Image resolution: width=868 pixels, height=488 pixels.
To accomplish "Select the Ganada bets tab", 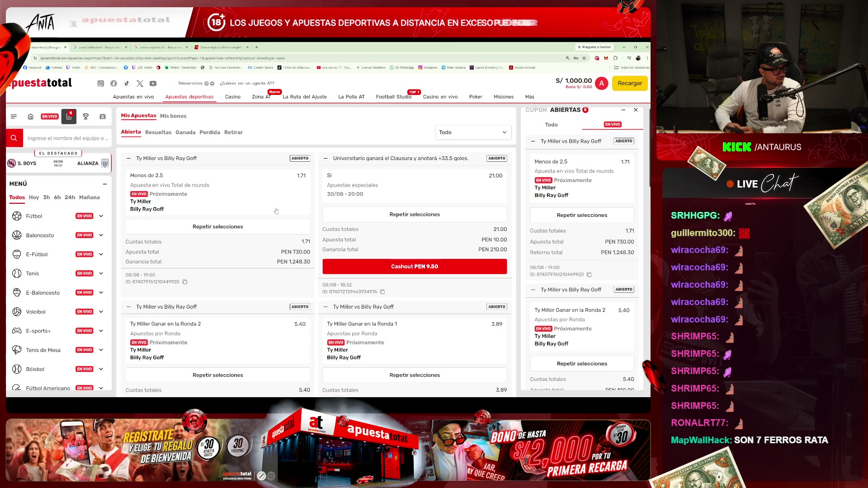I will pyautogui.click(x=185, y=132).
